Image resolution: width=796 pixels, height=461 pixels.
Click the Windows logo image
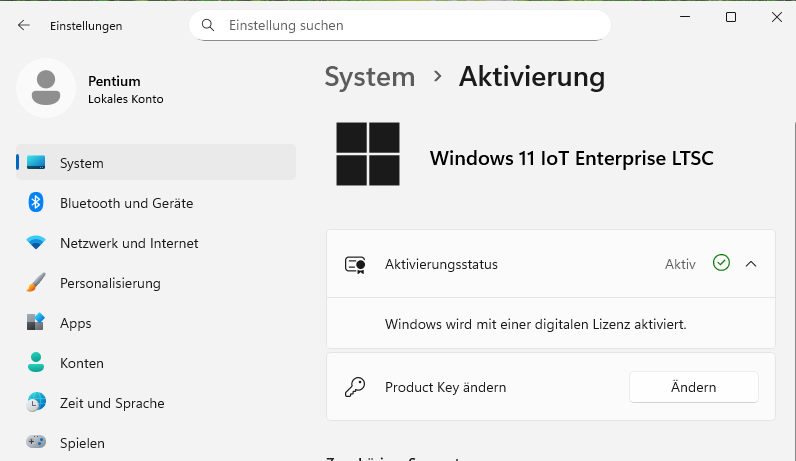[367, 154]
